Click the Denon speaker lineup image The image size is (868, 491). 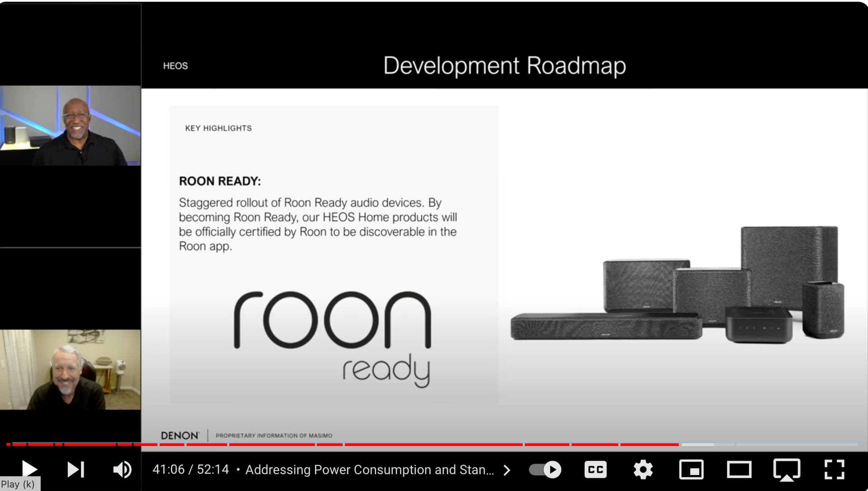[677, 284]
